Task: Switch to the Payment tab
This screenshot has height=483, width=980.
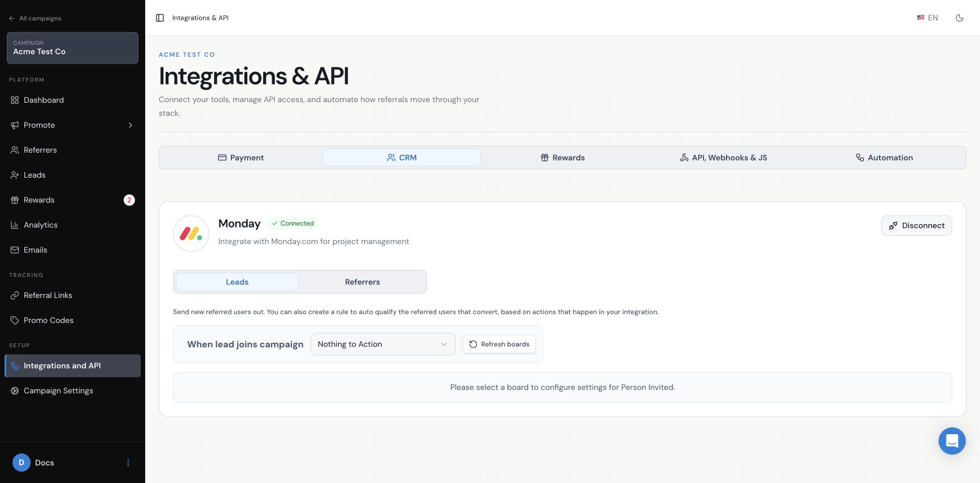Action: pyautogui.click(x=241, y=158)
